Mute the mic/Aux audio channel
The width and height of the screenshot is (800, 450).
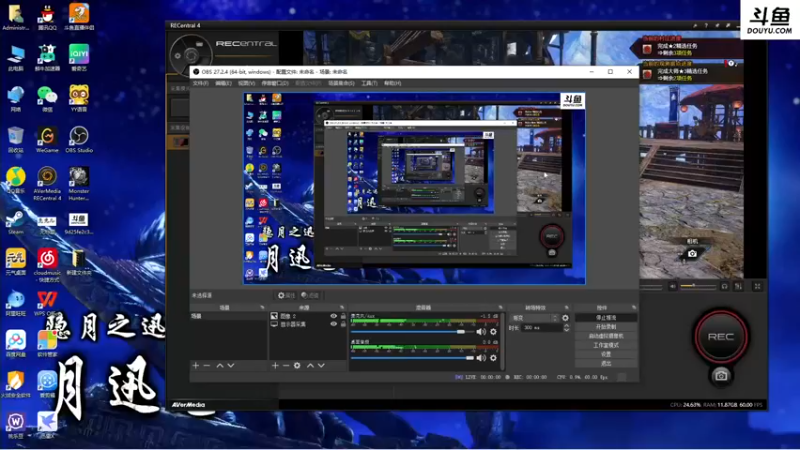click(481, 332)
